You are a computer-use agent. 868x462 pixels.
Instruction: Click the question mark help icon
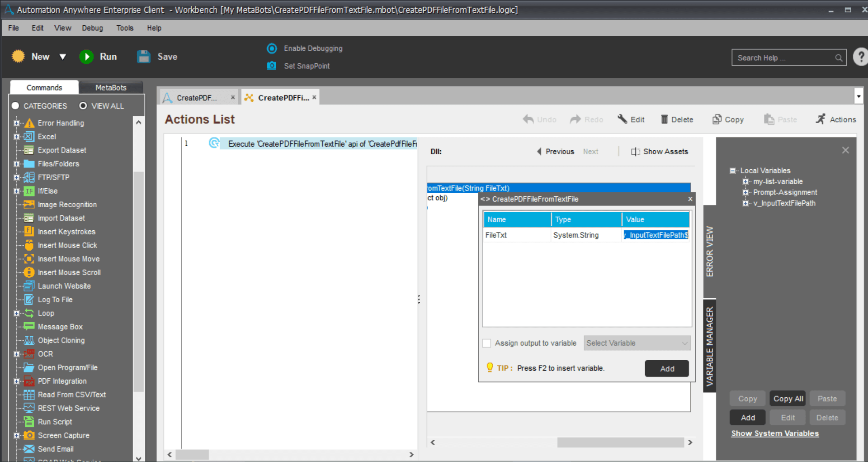tap(860, 57)
